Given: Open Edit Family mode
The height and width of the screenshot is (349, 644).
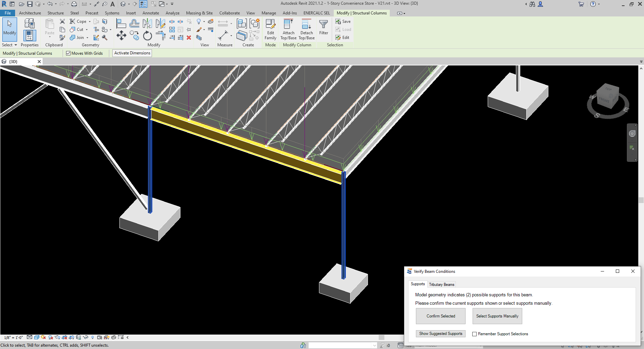Looking at the screenshot, I should (x=270, y=29).
